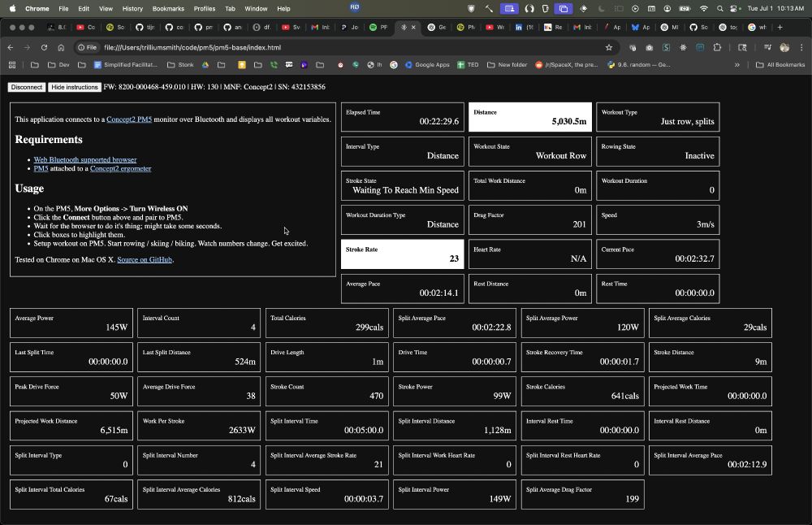Open the All Bookmarks folder
This screenshot has height=525, width=812.
780,65
